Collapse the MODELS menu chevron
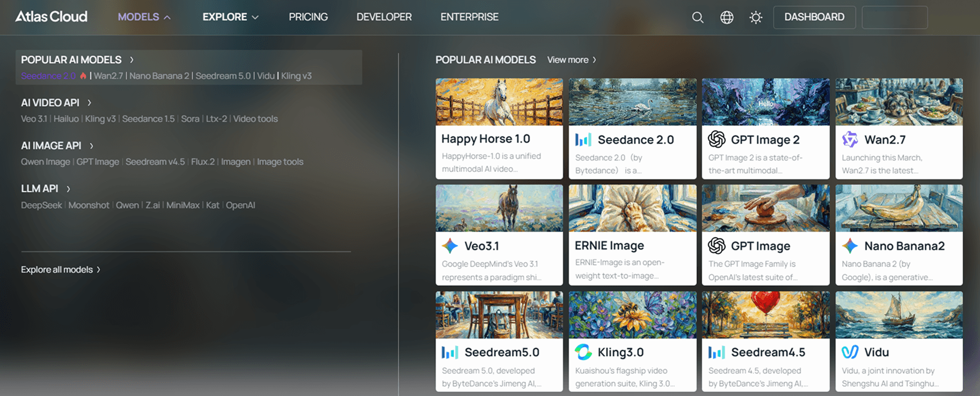 167,17
